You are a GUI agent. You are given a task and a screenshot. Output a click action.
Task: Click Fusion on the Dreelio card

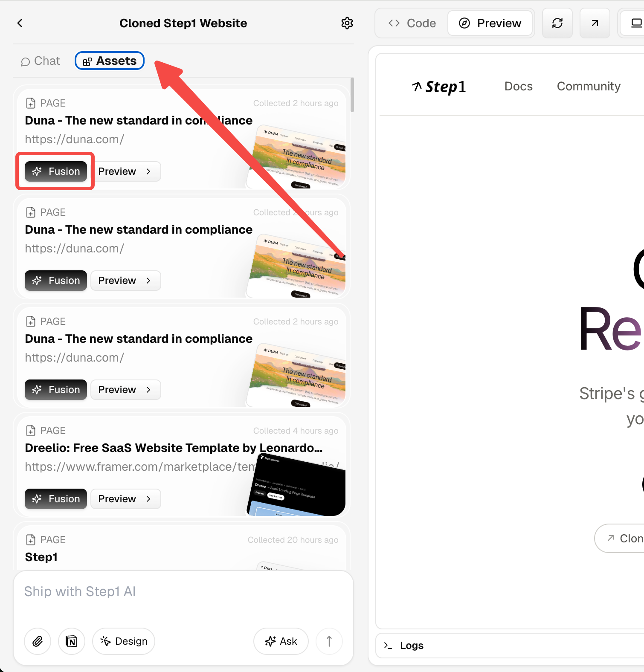click(x=56, y=499)
